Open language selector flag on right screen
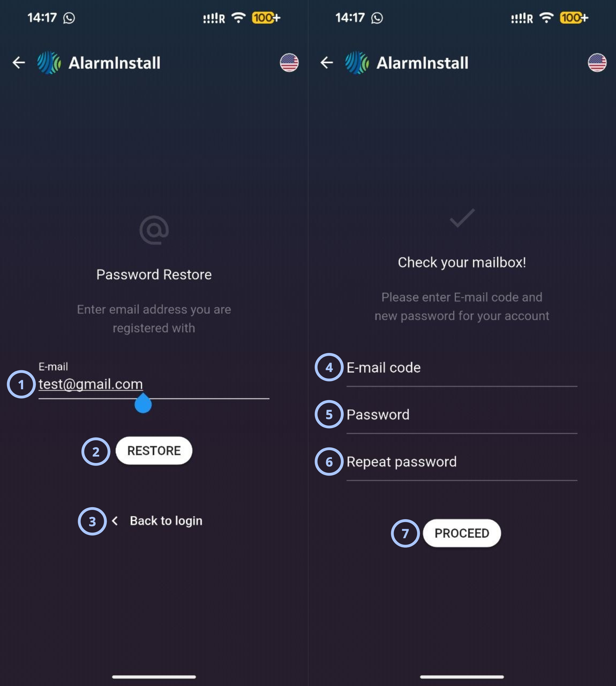Viewport: 616px width, 686px height. (x=597, y=63)
